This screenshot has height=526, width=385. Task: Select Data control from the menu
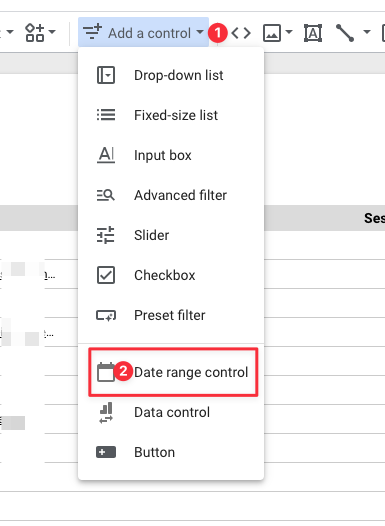[x=171, y=412]
